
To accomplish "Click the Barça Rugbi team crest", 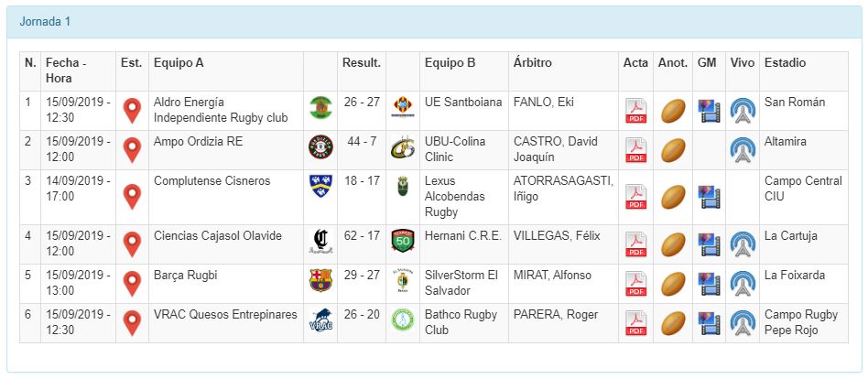I will tap(320, 280).
